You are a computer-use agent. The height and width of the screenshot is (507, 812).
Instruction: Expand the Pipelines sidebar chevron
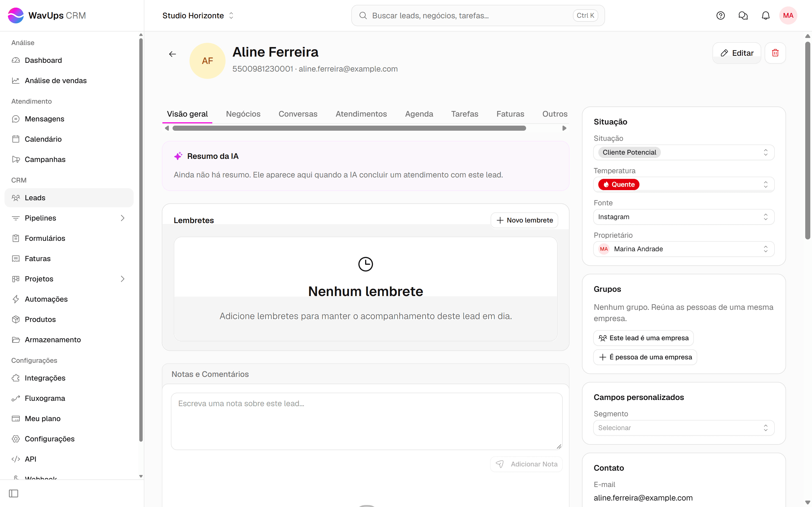pyautogui.click(x=122, y=218)
